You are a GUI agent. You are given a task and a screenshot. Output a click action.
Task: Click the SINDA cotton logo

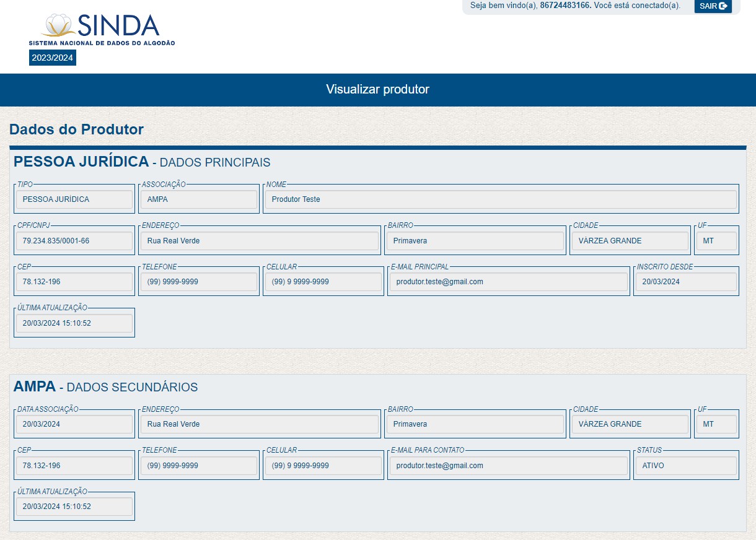tap(101, 29)
